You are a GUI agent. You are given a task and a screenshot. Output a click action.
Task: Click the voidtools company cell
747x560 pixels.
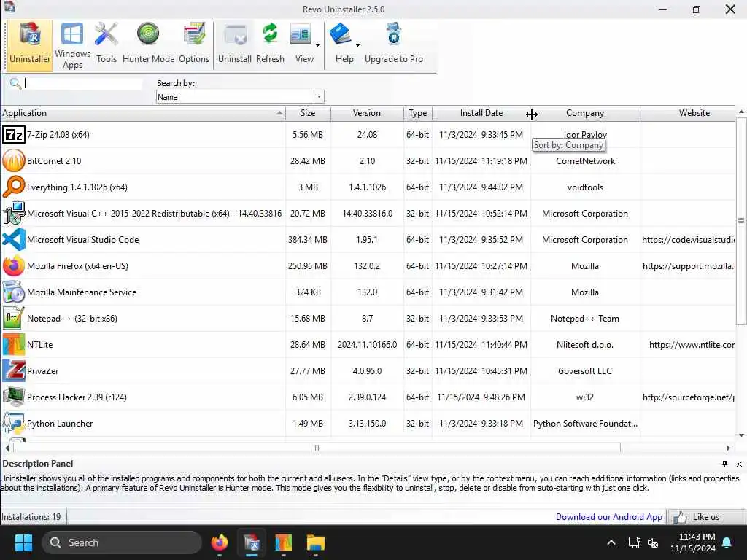pos(585,187)
